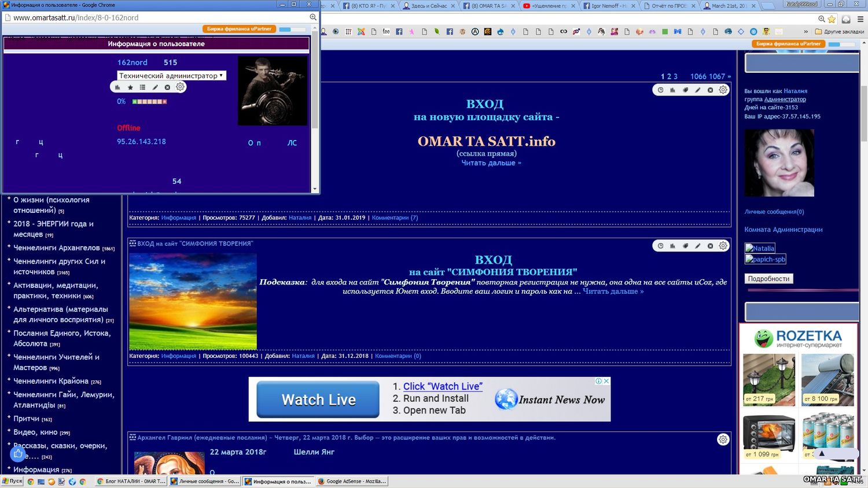Image resolution: width=868 pixels, height=488 pixels.
Task: Click the Подробности button
Action: (x=768, y=279)
